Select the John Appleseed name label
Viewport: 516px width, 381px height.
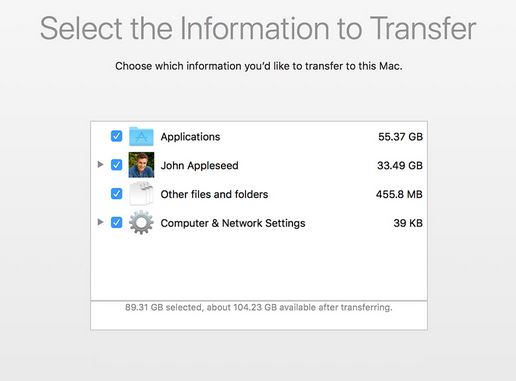(199, 166)
